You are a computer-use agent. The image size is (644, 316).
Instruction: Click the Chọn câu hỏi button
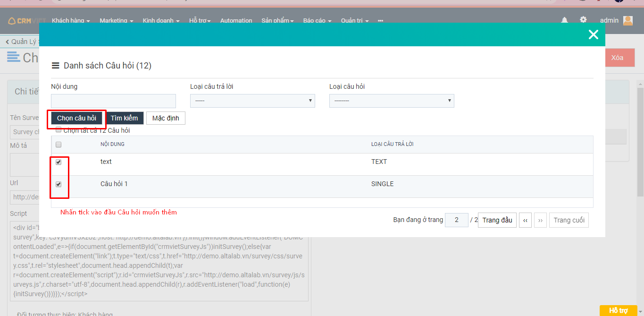click(76, 118)
